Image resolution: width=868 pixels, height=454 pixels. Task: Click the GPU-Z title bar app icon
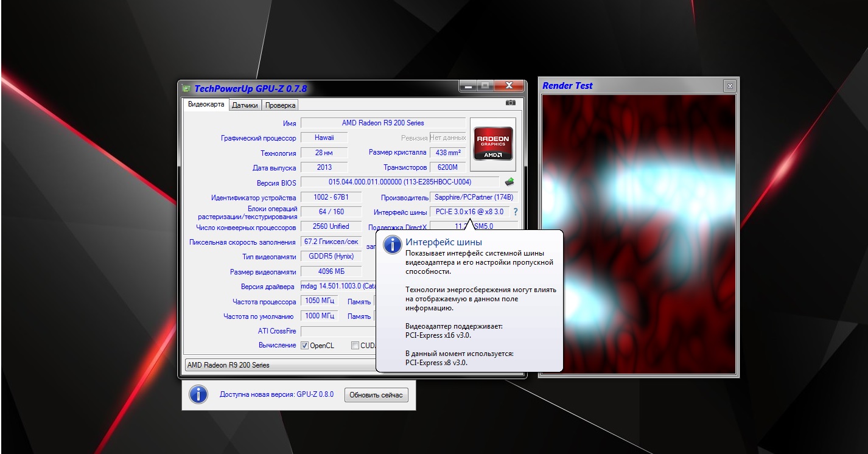click(x=186, y=89)
